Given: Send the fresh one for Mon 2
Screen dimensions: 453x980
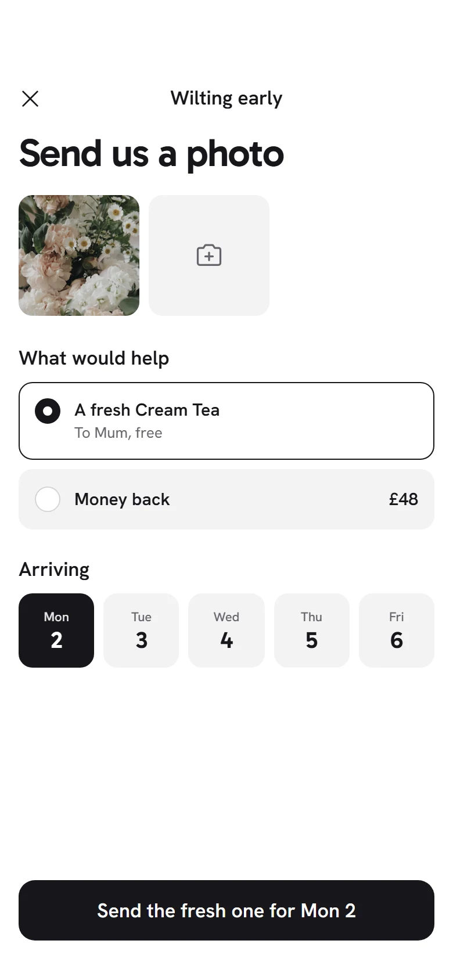Looking at the screenshot, I should [227, 910].
